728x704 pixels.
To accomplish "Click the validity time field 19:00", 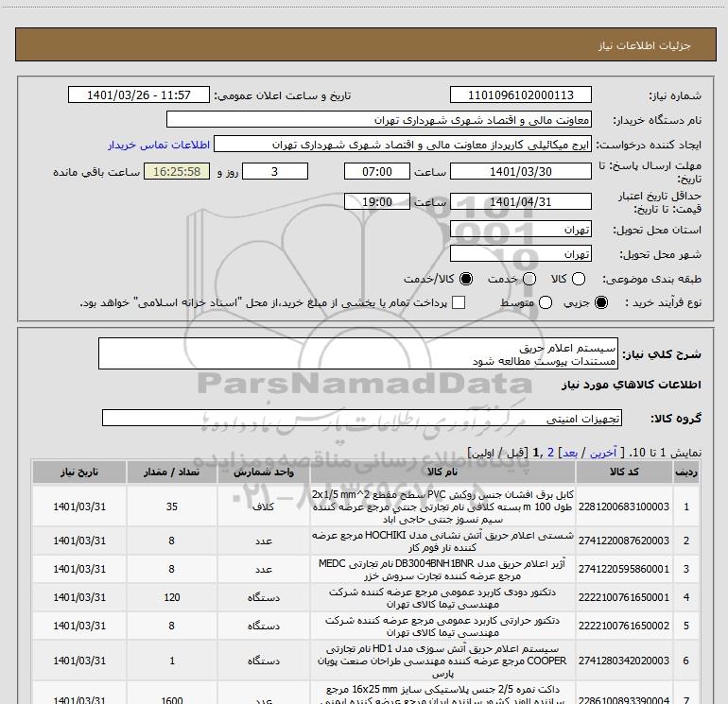I will (377, 202).
